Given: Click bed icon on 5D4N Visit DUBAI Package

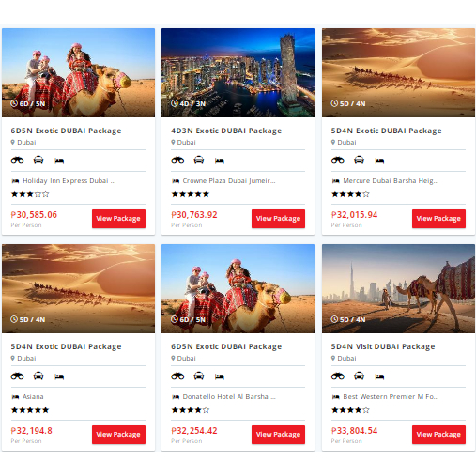Looking at the screenshot, I should pyautogui.click(x=379, y=376).
